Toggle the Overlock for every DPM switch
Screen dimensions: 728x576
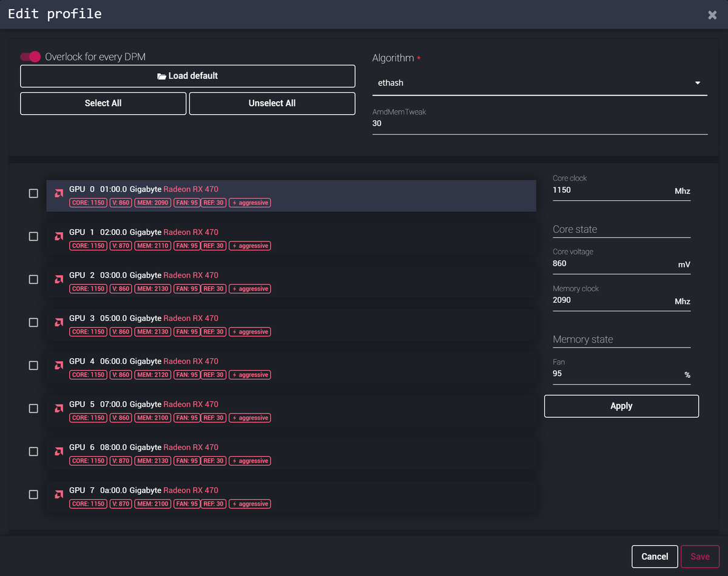[x=30, y=56]
